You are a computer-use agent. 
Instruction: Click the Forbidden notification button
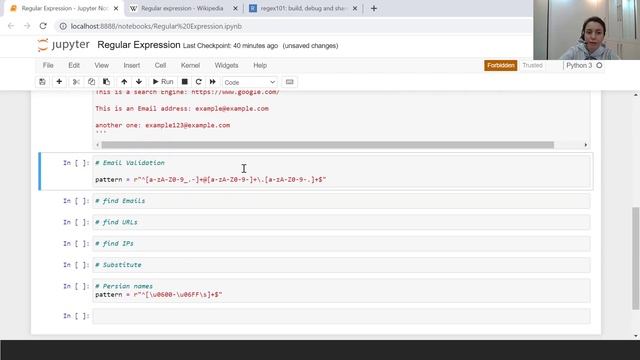(500, 65)
